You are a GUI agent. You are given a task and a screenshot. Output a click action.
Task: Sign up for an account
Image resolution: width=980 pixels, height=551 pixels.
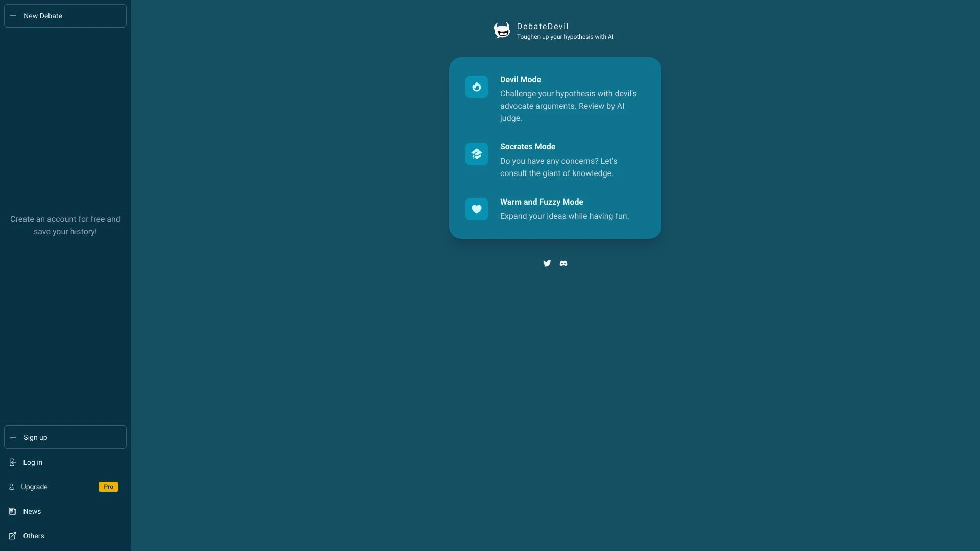[64, 437]
